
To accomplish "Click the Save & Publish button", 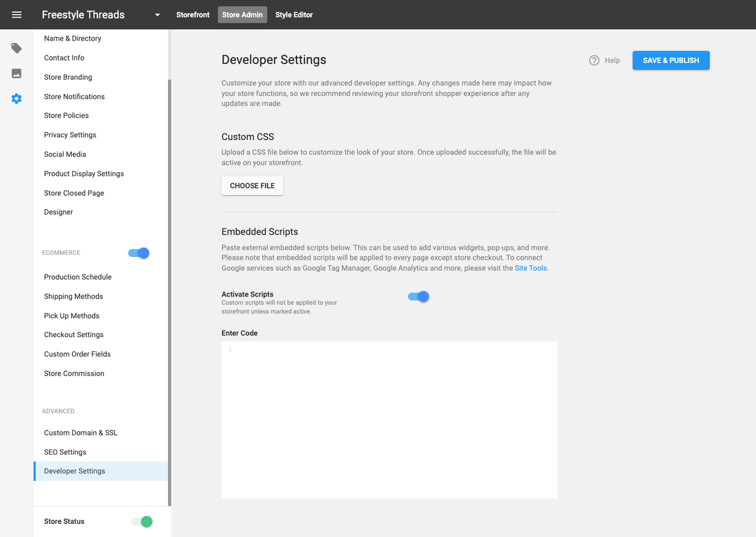I will point(671,60).
